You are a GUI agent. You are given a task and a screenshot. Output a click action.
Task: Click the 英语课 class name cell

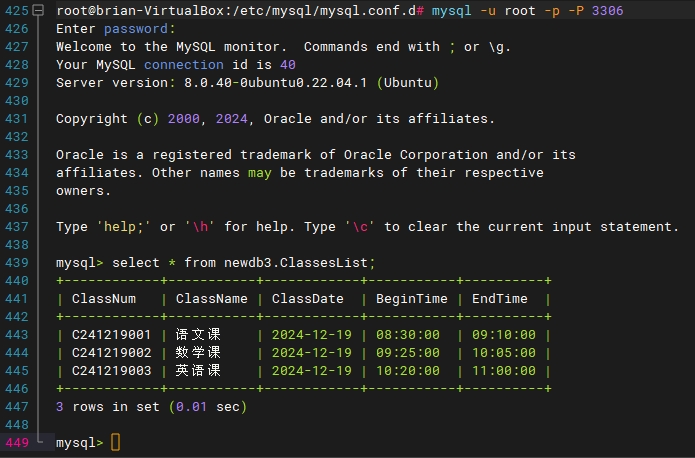198,371
